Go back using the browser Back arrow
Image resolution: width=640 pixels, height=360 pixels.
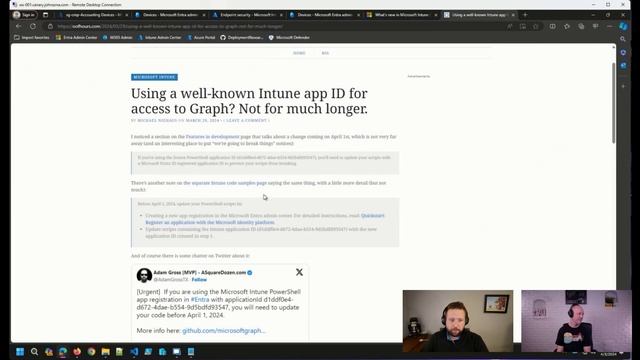click(x=18, y=26)
